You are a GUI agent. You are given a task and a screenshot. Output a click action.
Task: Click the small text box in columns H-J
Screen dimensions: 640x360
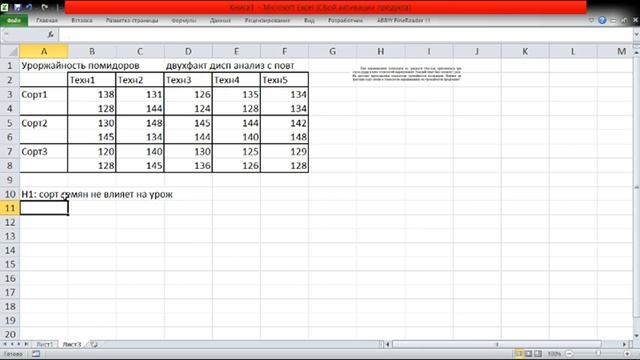point(407,74)
